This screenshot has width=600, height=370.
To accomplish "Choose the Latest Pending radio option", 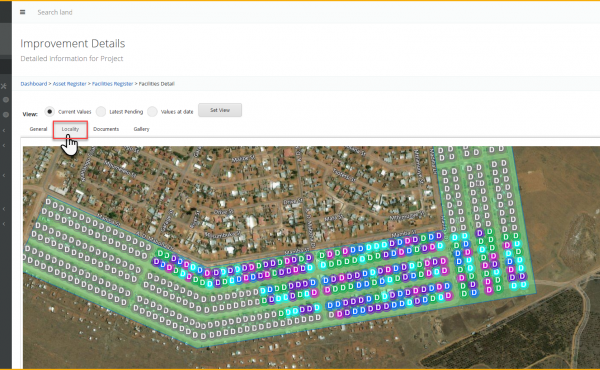I will click(101, 111).
